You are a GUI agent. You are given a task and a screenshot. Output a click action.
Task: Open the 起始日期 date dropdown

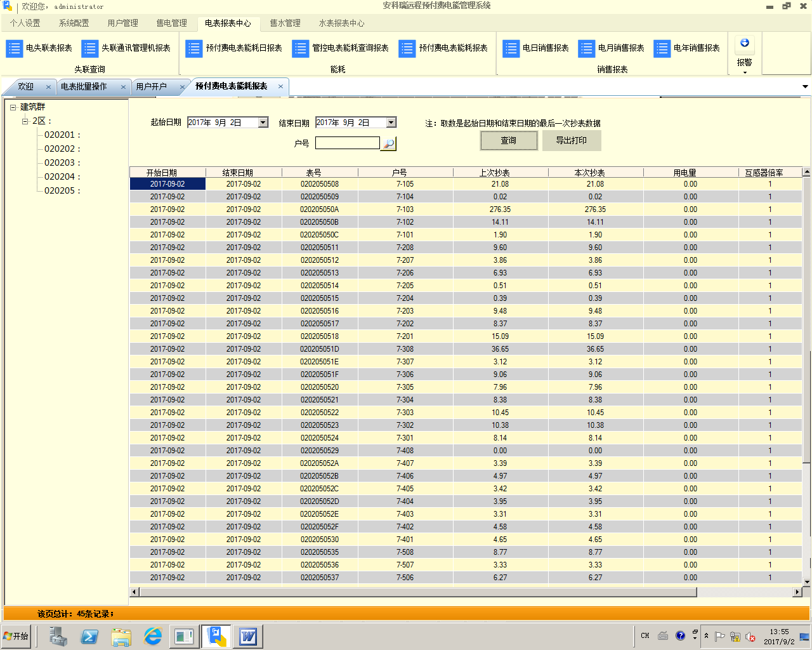pos(263,123)
